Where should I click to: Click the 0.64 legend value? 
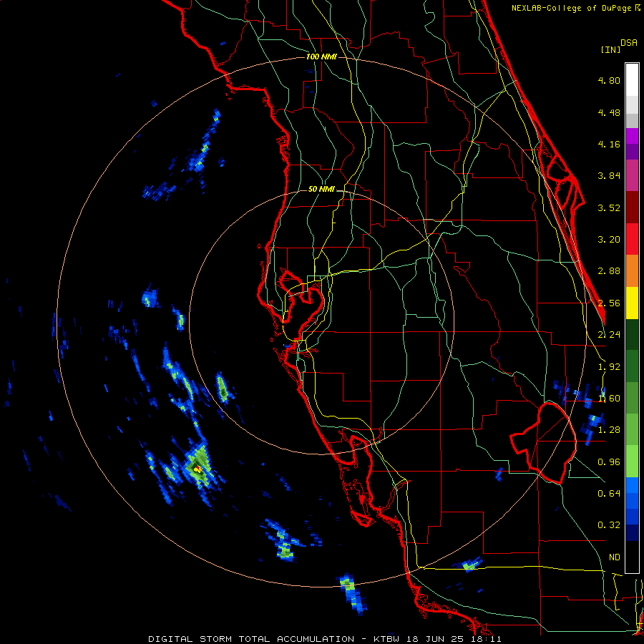tap(609, 494)
